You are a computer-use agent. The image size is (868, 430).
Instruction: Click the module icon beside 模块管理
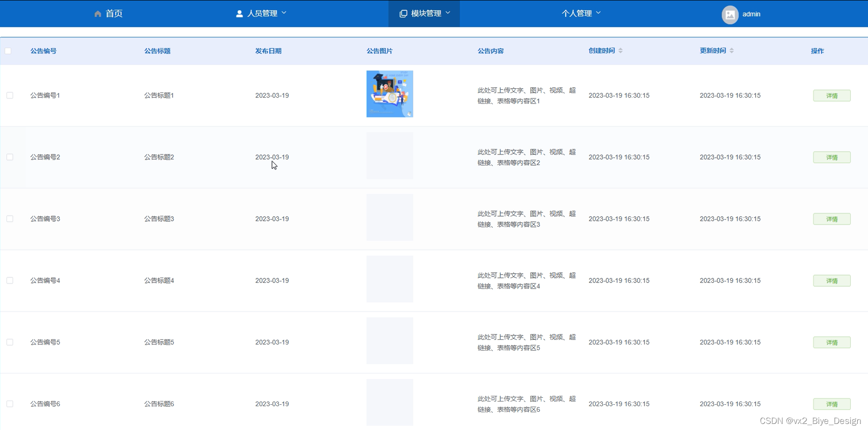pos(403,14)
